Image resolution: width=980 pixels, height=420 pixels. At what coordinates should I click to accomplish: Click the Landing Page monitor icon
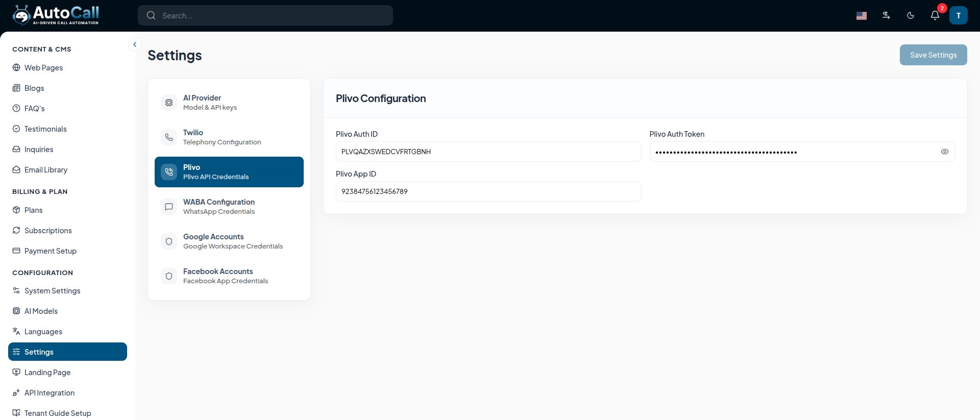pos(16,372)
